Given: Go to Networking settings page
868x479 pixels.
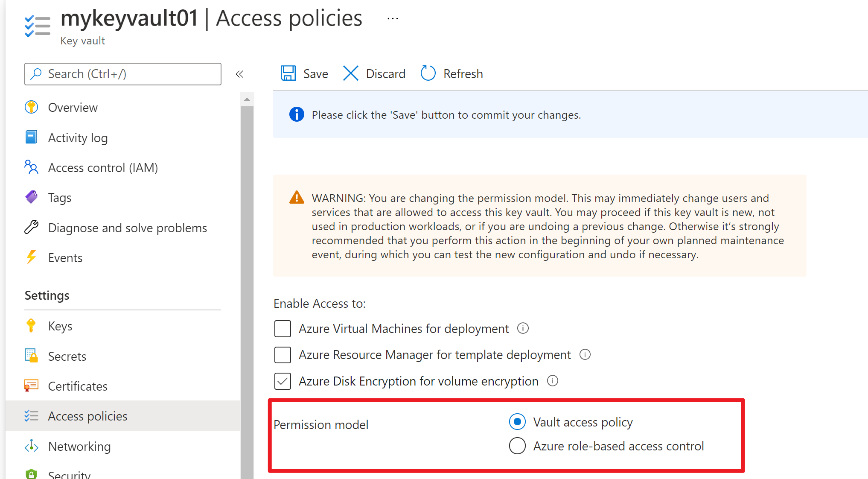Looking at the screenshot, I should pos(79,446).
